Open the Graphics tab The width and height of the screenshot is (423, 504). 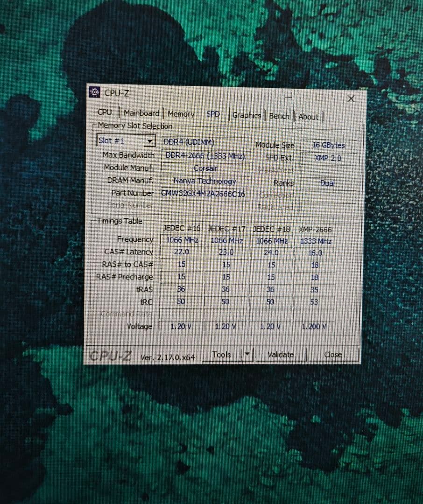point(247,115)
